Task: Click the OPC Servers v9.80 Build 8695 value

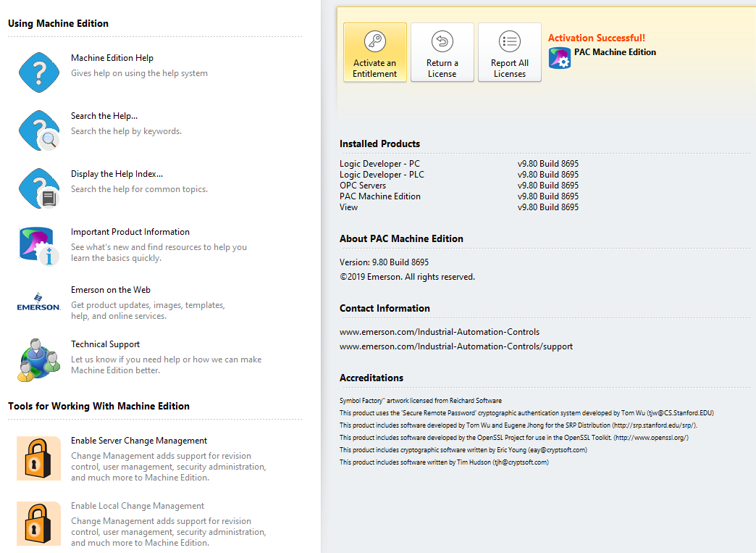Action: [547, 186]
